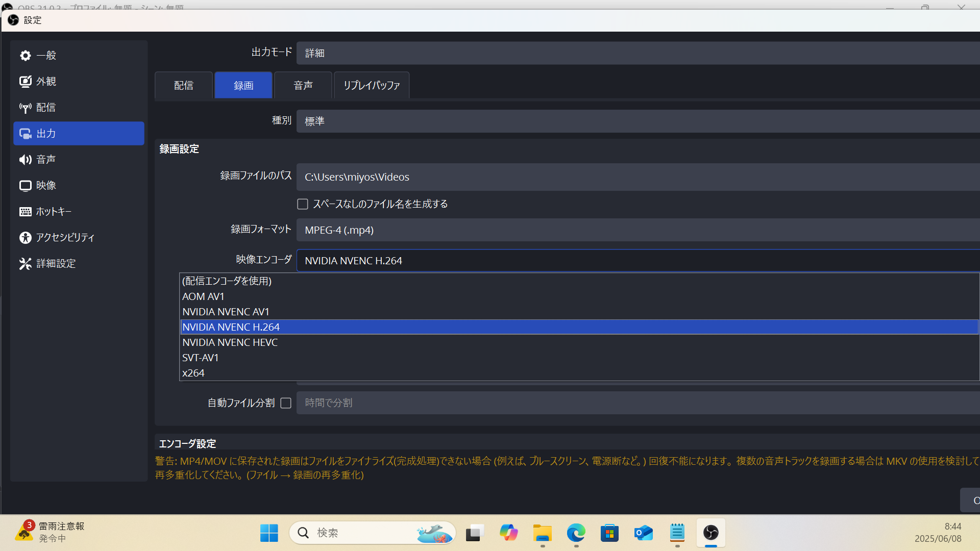Open the Windows Start menu
This screenshot has height=551, width=980.
[269, 533]
